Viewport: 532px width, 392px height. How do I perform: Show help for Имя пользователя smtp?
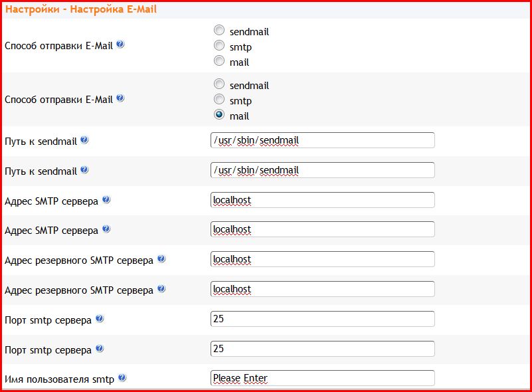coord(122,378)
